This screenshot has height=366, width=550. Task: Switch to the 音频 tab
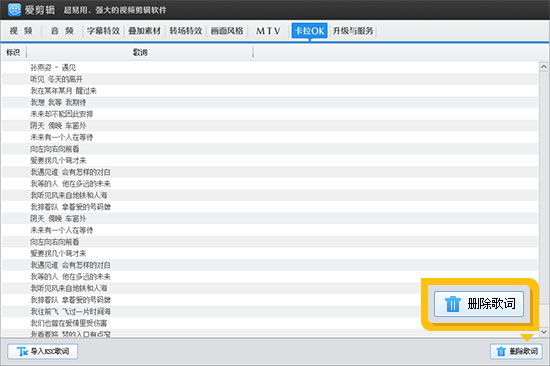[62, 31]
